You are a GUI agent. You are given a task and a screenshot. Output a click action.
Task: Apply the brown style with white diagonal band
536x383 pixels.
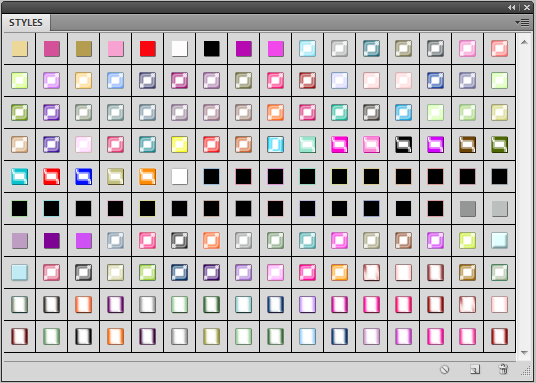[x=467, y=144]
